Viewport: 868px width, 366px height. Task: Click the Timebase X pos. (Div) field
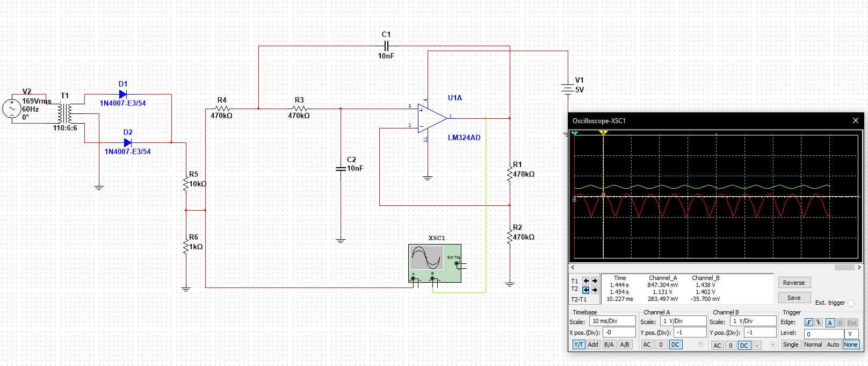(619, 332)
